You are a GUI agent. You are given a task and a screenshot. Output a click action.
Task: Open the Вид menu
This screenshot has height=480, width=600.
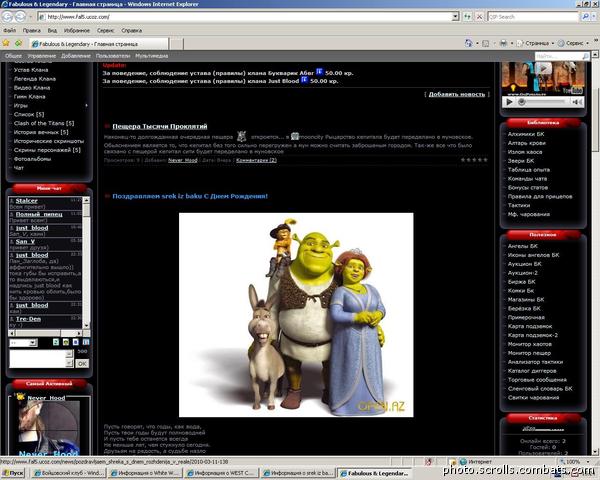52,30
